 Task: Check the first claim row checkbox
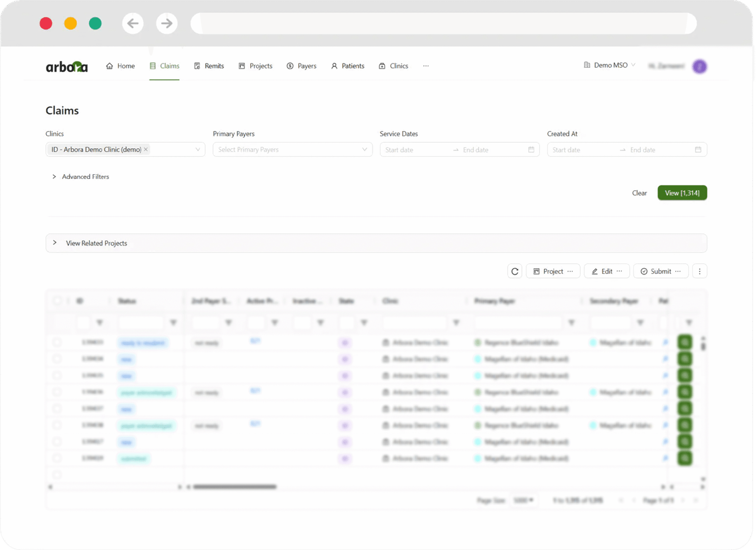click(57, 342)
